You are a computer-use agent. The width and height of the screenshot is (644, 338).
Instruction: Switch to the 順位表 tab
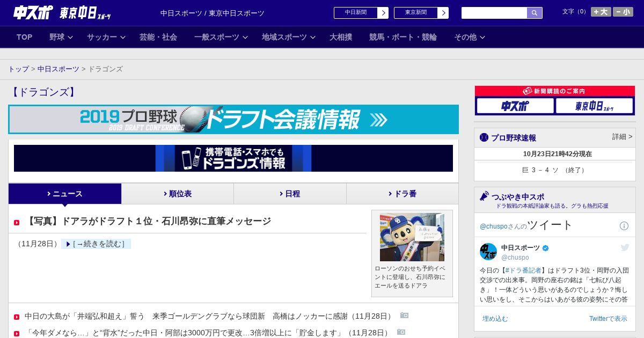coord(178,194)
